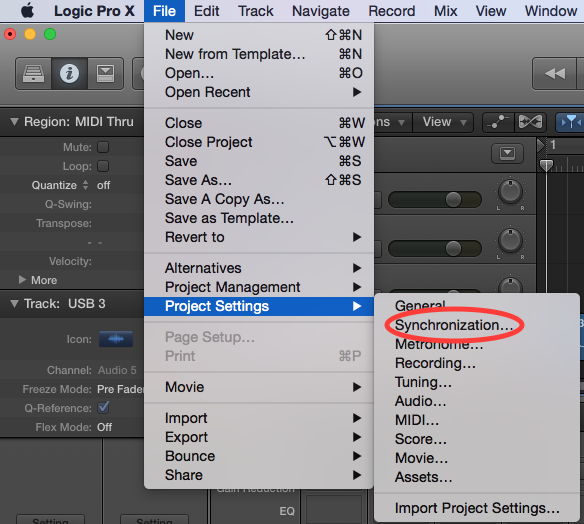Uncheck the Q-Reference checkbox
Image resolution: width=584 pixels, height=524 pixels.
(103, 408)
